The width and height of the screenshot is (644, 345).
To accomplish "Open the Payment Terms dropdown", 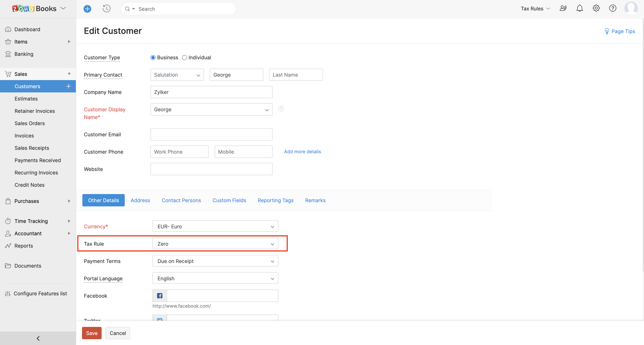I will (x=215, y=261).
